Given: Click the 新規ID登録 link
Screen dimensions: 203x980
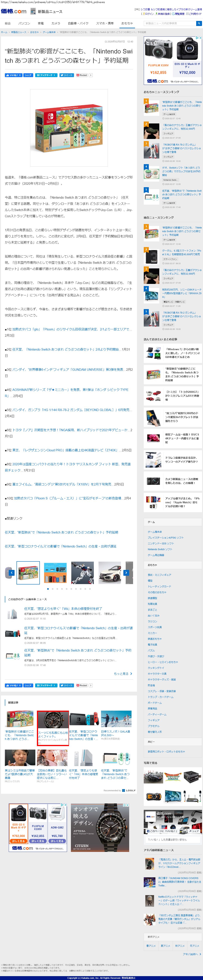Looking at the screenshot, I should (164, 14).
